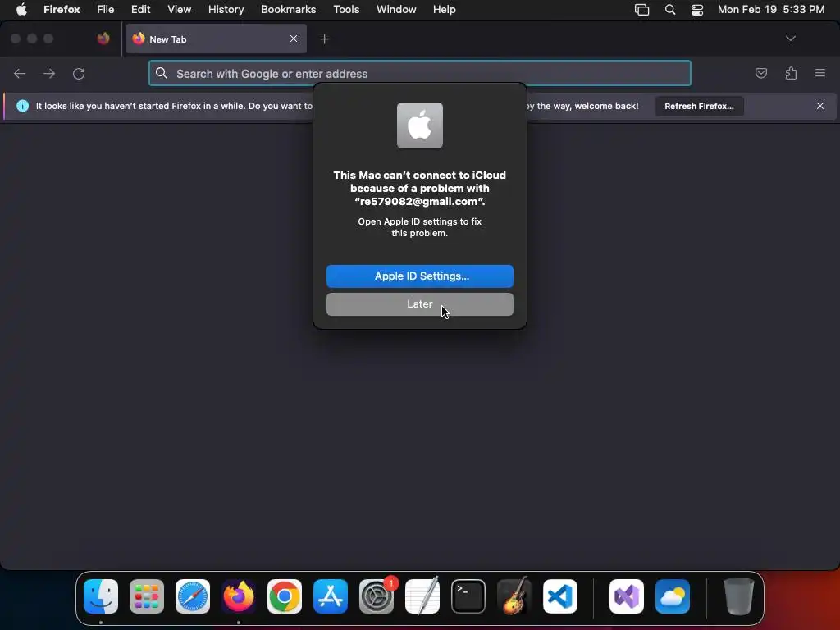Open the Weather app in Dock
The height and width of the screenshot is (630, 840).
pyautogui.click(x=673, y=596)
